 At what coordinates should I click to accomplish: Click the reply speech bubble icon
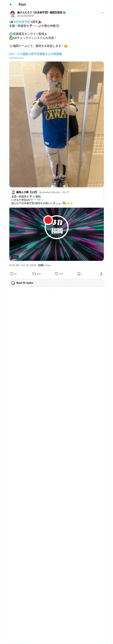12,274
